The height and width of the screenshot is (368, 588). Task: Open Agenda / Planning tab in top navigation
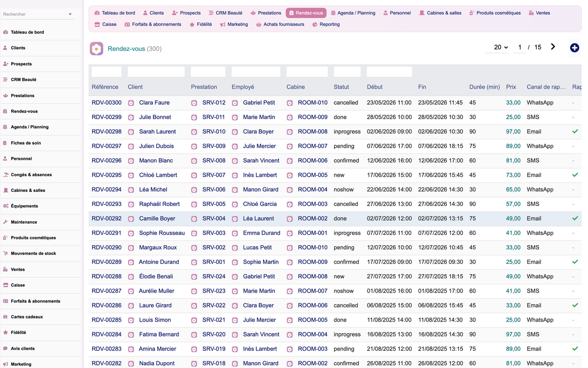click(353, 13)
